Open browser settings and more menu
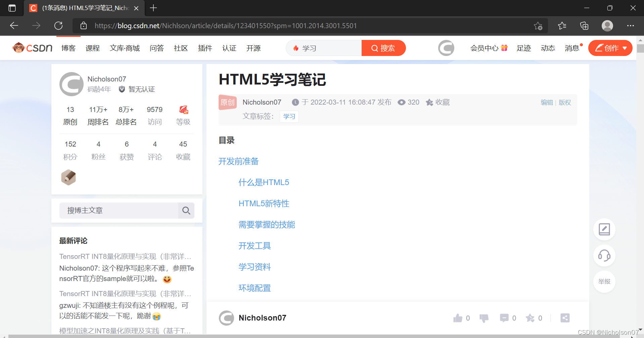644x338 pixels. 630,25
